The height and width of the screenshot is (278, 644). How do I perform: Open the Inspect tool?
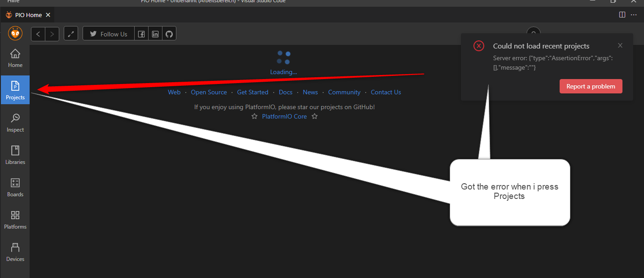click(15, 123)
